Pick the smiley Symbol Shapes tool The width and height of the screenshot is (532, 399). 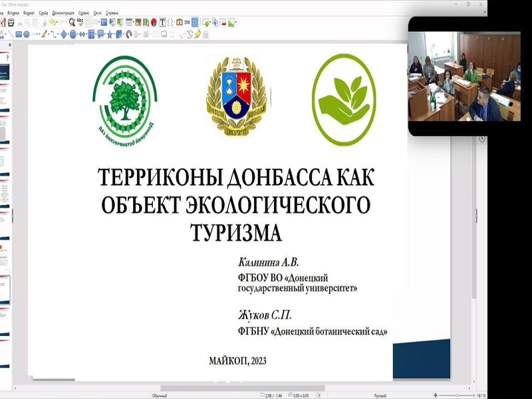(72, 34)
